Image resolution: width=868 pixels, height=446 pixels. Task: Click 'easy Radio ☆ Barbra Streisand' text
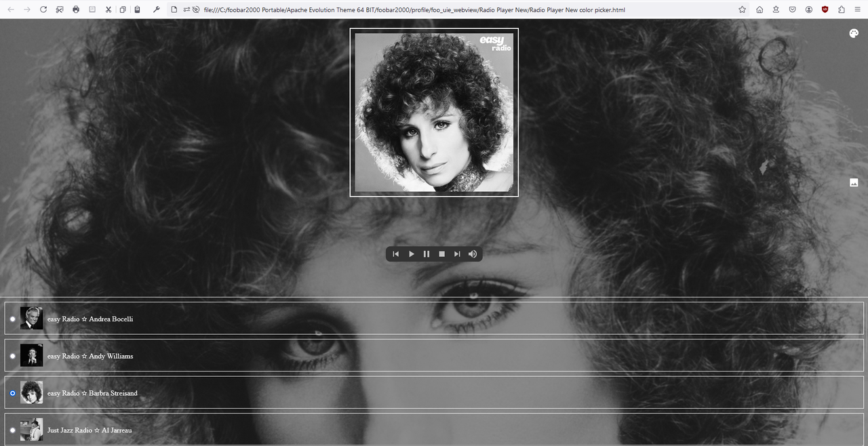(92, 393)
